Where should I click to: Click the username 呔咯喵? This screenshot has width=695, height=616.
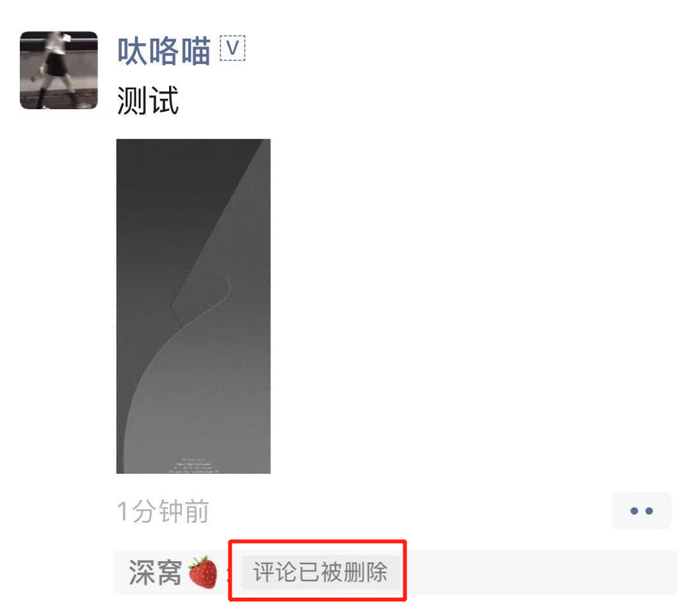click(164, 51)
